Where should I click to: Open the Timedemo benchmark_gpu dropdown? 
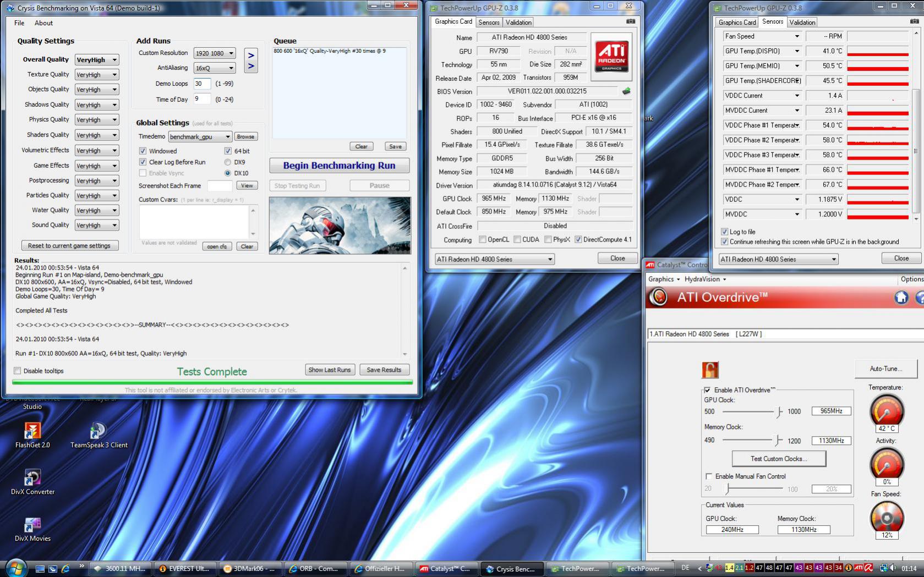tap(200, 137)
